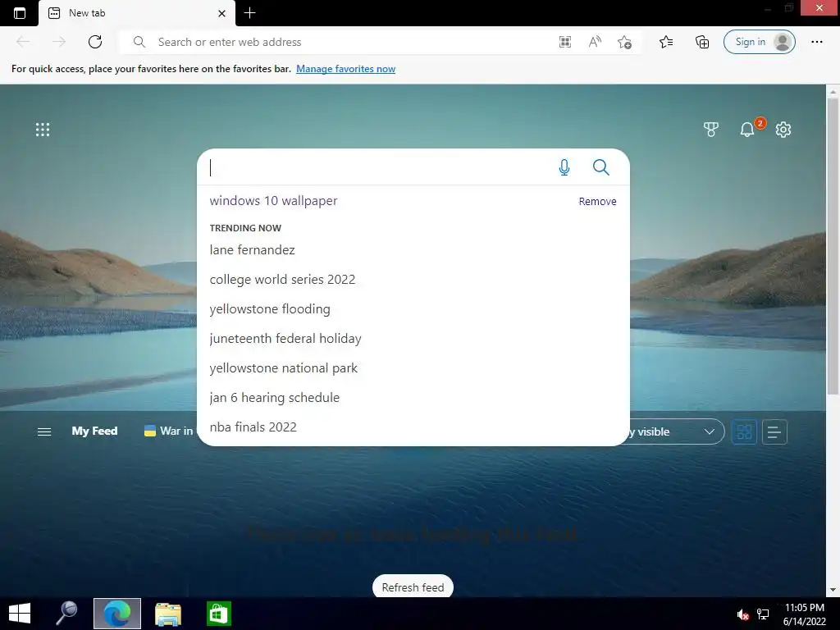The image size is (840, 630).
Task: Activate Read aloud icon in address bar
Action: pyautogui.click(x=595, y=42)
